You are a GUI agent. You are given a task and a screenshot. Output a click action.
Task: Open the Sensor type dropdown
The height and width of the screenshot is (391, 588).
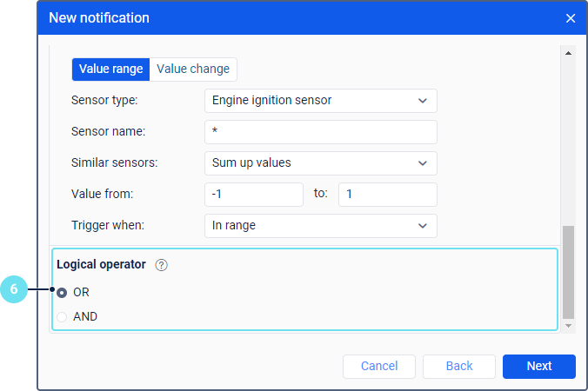[x=320, y=101]
